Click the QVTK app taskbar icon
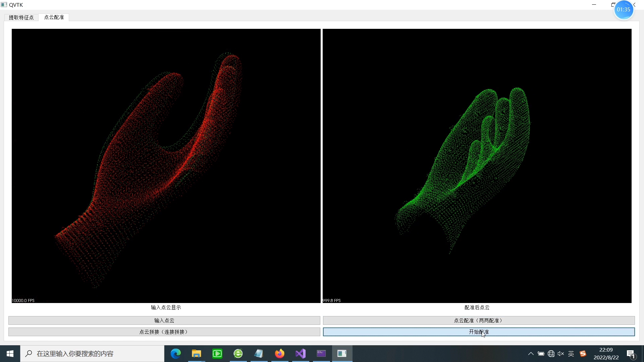 [x=342, y=354]
